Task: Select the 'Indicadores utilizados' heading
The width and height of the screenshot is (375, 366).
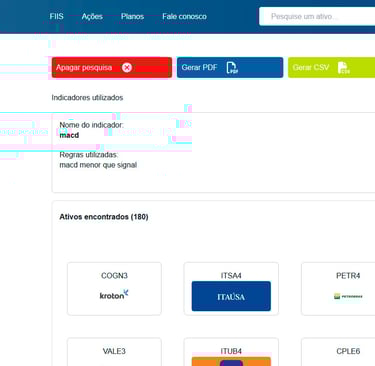Action: point(87,98)
